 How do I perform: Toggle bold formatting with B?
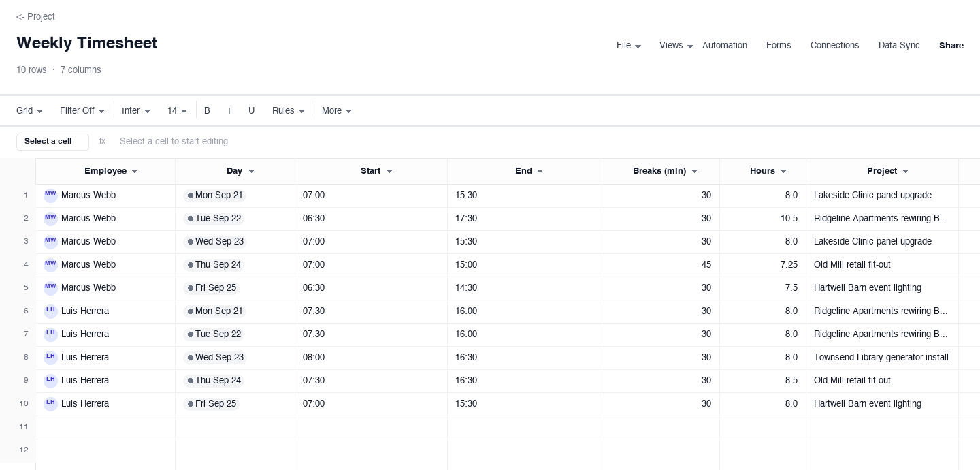tap(207, 111)
